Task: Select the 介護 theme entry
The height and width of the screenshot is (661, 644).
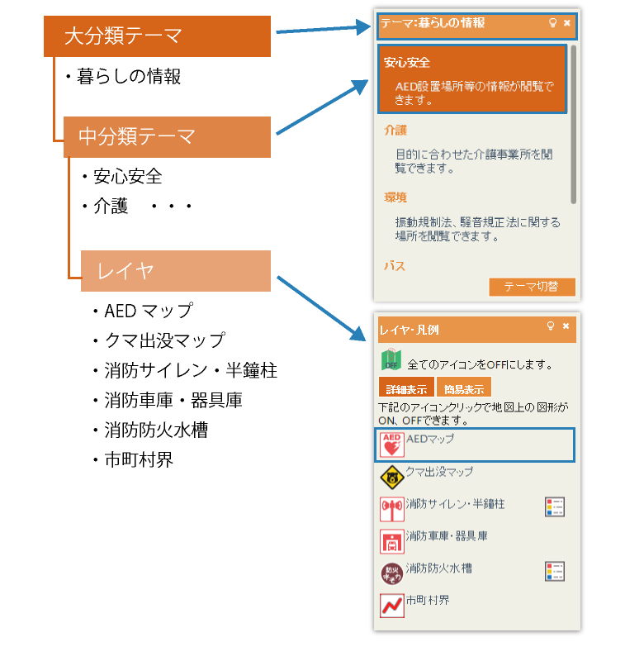Action: click(x=395, y=131)
